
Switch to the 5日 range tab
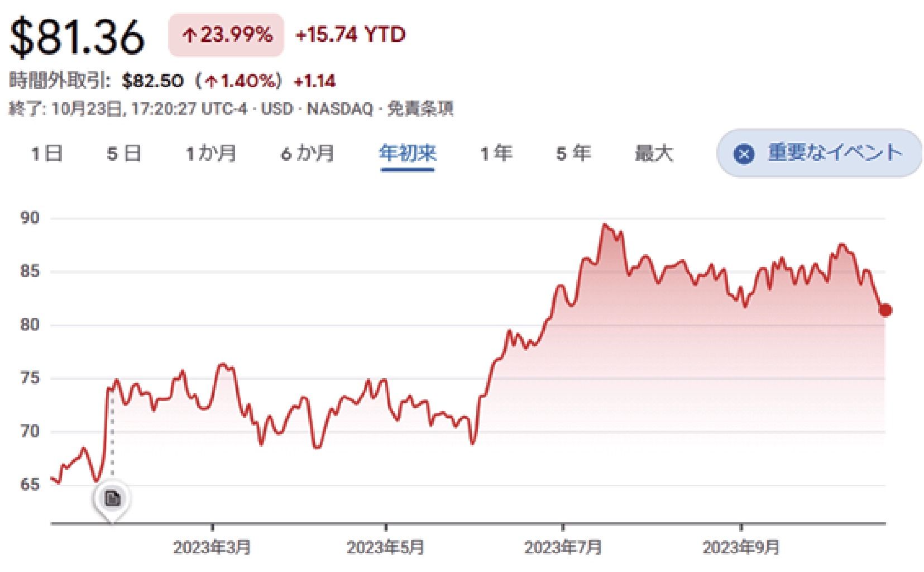(x=124, y=153)
